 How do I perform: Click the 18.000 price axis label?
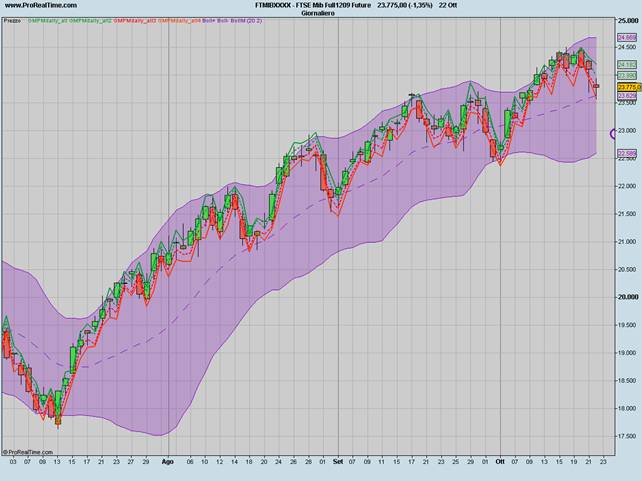pos(628,409)
